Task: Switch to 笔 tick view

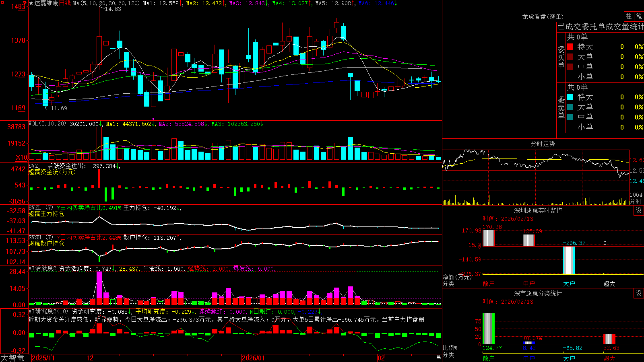Action: (x=639, y=16)
